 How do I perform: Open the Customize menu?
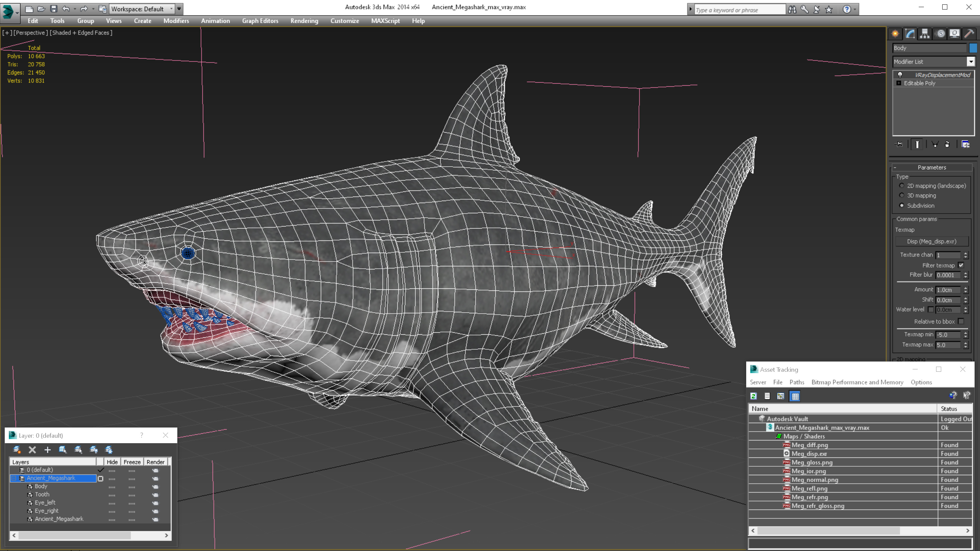tap(345, 21)
